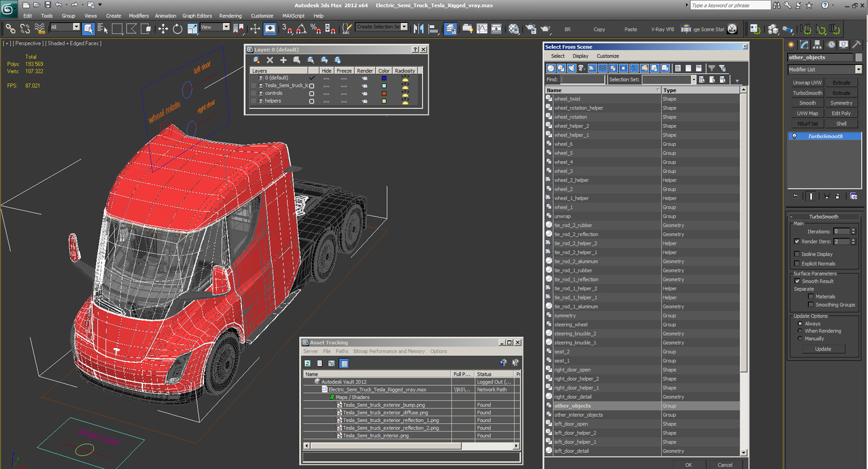
Task: Click the Refresh icon in Asset Tracking
Action: tap(307, 363)
